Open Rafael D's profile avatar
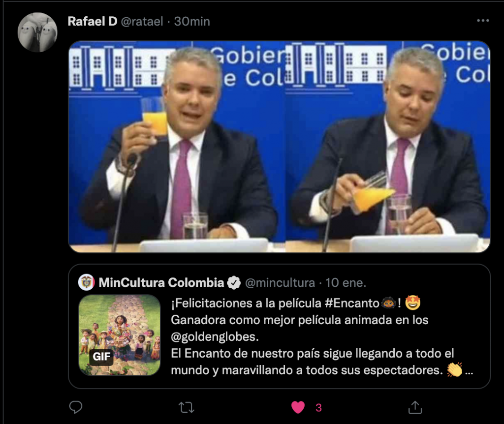The image size is (504, 424). 37,32
